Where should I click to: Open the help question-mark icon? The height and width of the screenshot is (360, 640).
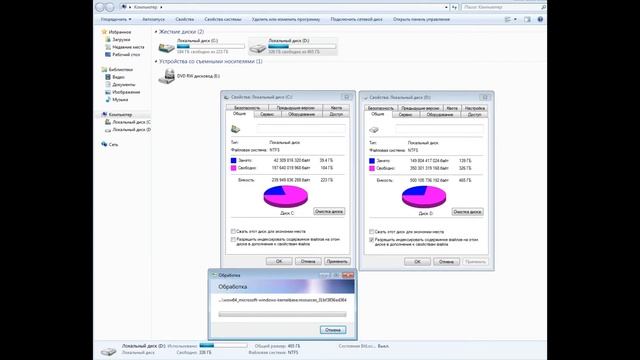click(x=540, y=19)
